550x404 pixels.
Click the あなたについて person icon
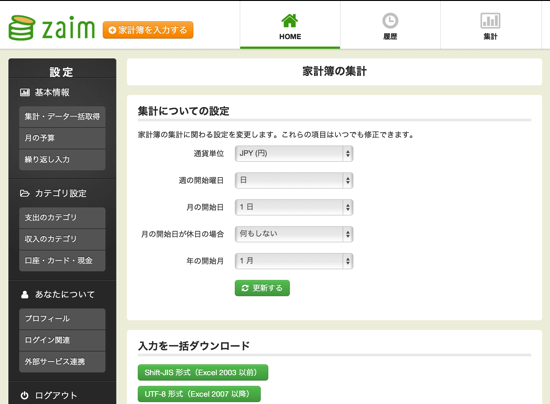click(25, 295)
